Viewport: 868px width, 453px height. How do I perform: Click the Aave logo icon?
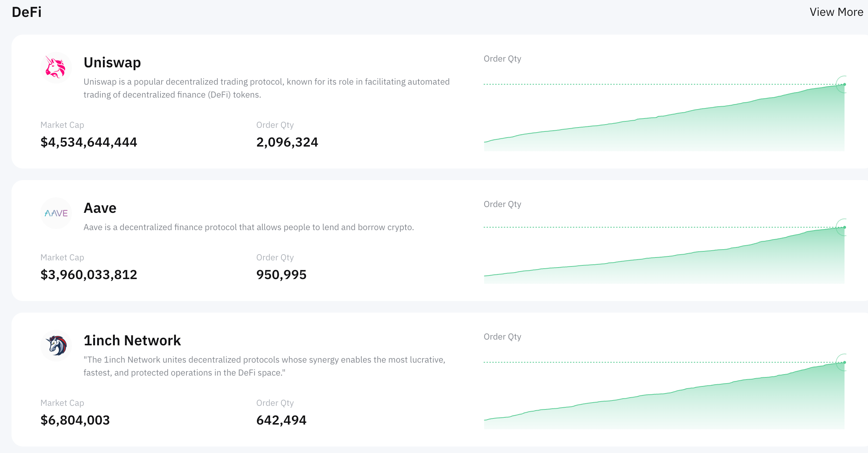56,213
